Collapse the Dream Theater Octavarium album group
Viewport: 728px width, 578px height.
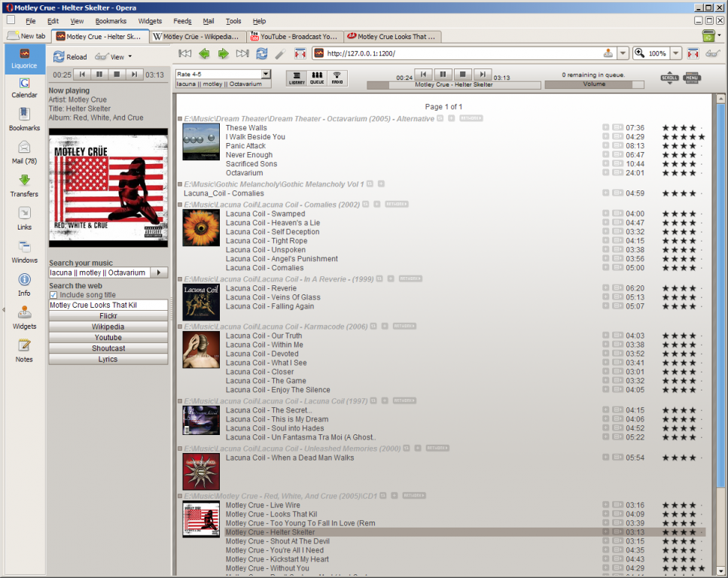click(180, 119)
